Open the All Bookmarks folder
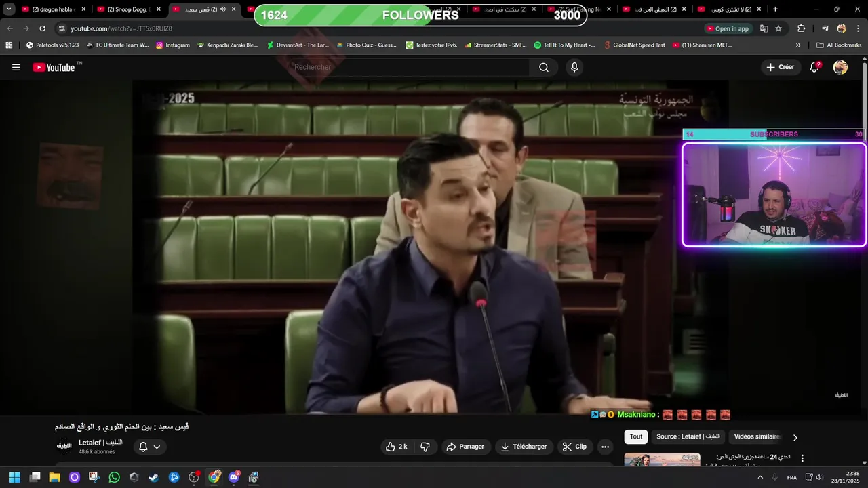 (x=839, y=45)
